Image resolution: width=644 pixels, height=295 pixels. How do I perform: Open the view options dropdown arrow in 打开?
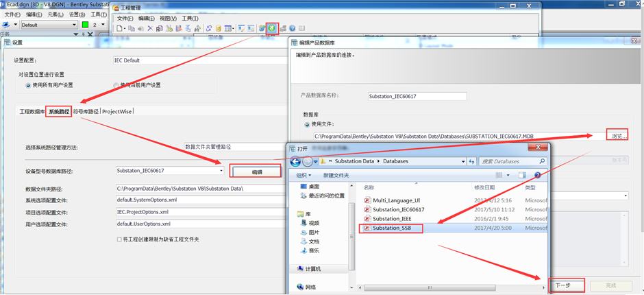pos(508,175)
